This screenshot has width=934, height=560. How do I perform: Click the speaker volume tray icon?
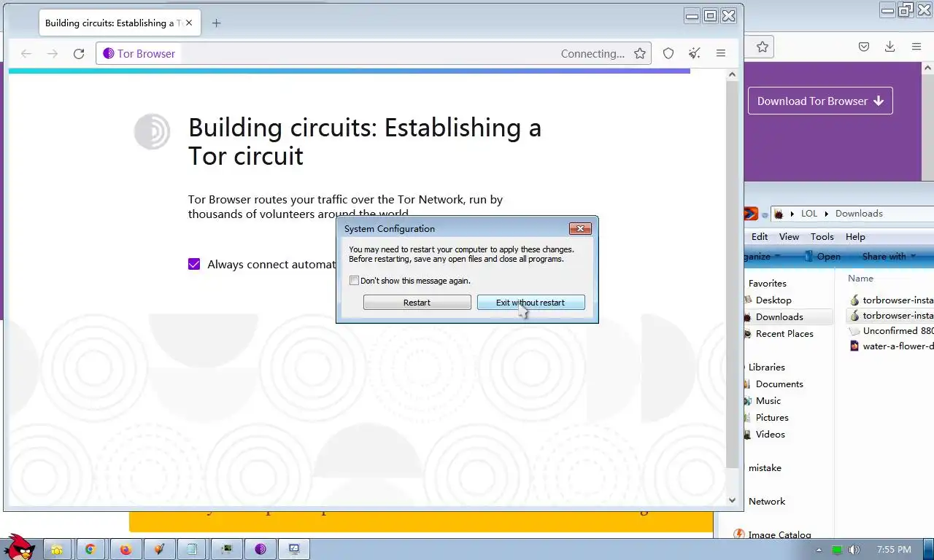coord(854,550)
